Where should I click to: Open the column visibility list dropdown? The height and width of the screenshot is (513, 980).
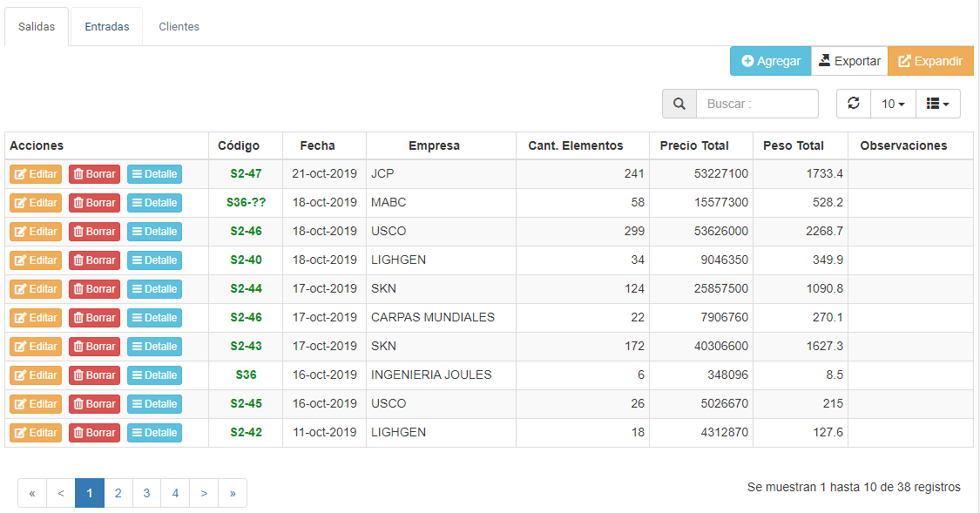(937, 104)
